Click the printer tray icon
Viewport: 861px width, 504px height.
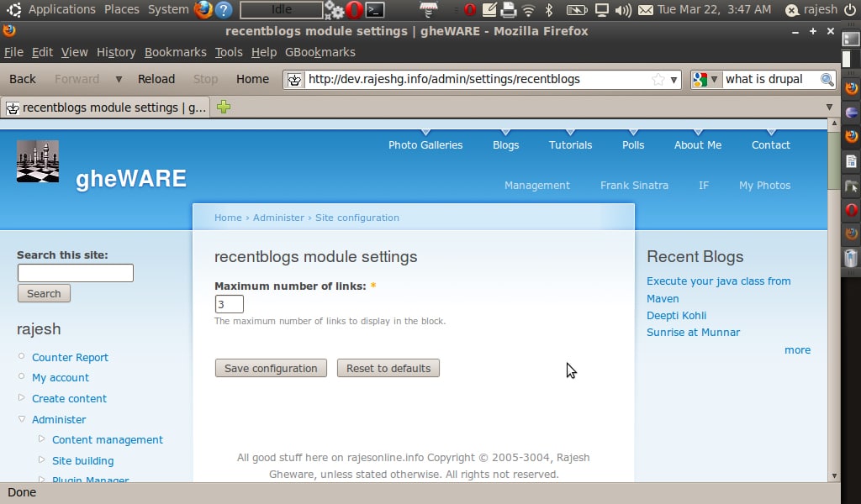click(509, 9)
